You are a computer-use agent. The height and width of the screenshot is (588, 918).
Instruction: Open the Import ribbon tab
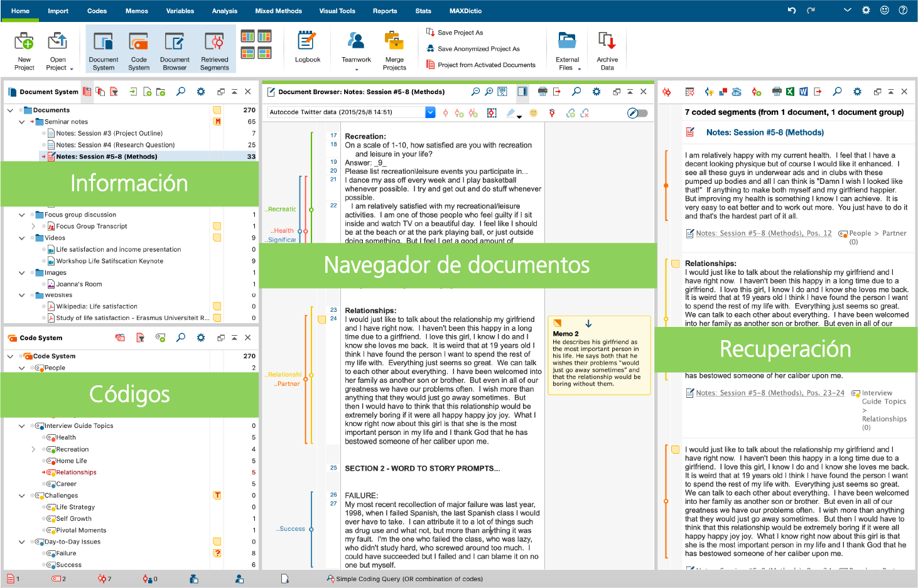[58, 11]
